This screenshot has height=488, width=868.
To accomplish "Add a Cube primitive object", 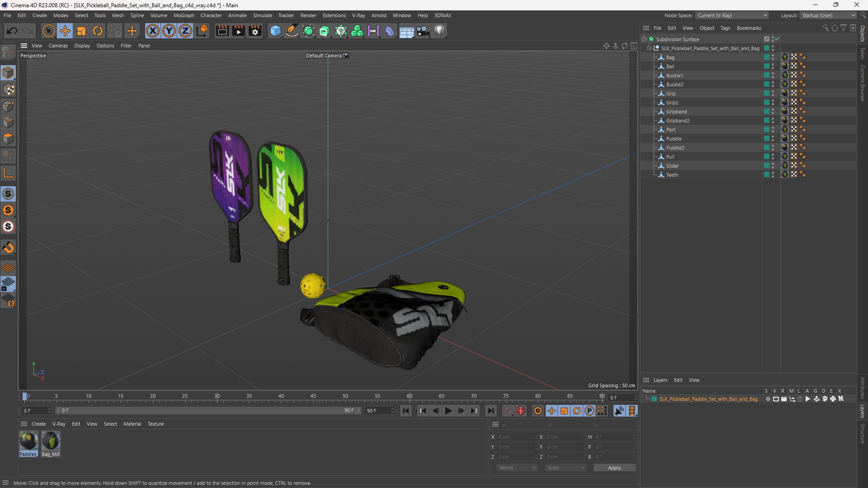I will [x=275, y=31].
